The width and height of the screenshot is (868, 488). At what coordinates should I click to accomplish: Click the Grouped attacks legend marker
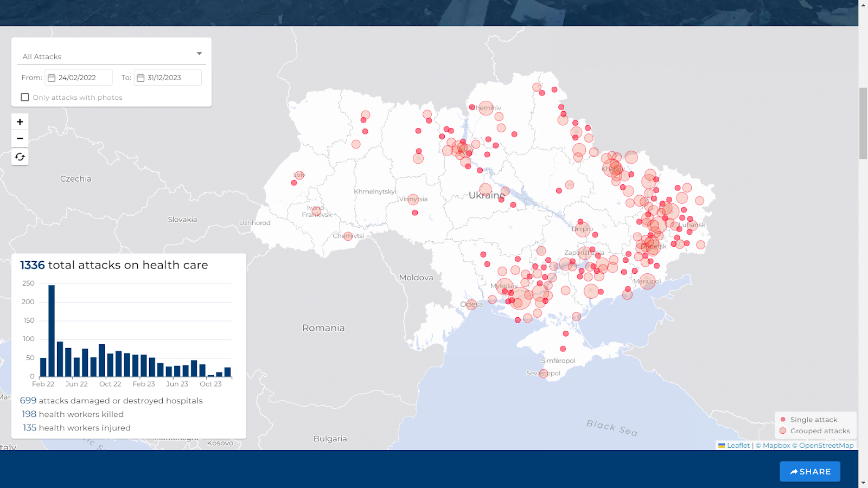783,431
